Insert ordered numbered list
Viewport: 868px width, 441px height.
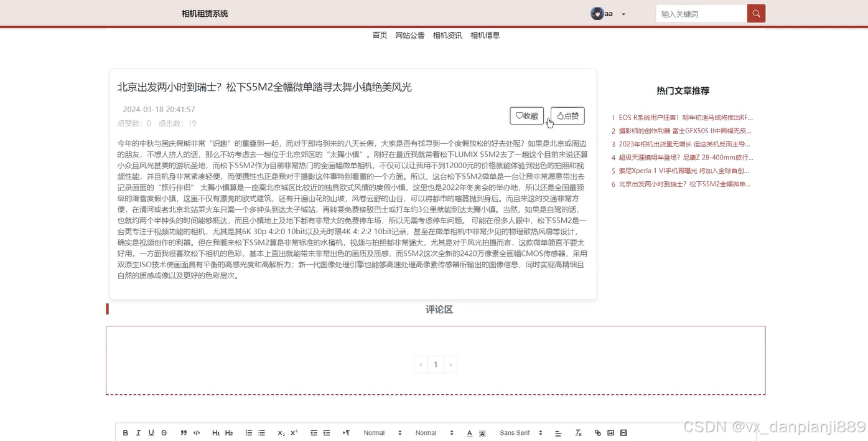[x=249, y=433]
